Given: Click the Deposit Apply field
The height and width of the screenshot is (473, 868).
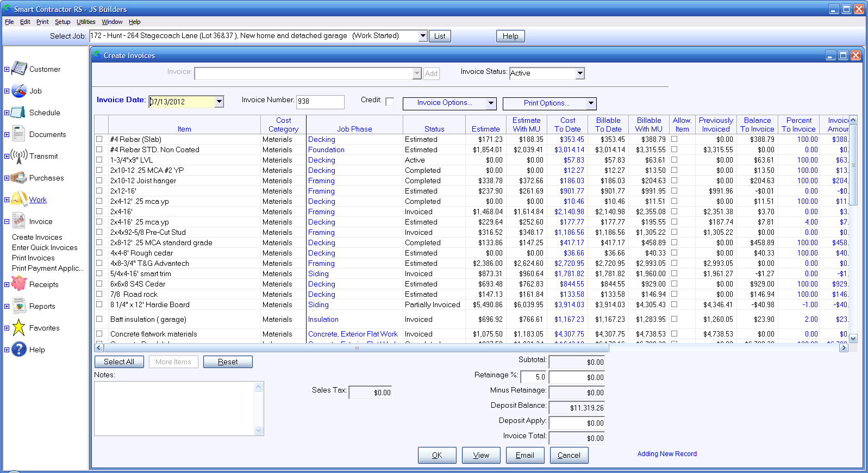Looking at the screenshot, I should pyautogui.click(x=576, y=422).
